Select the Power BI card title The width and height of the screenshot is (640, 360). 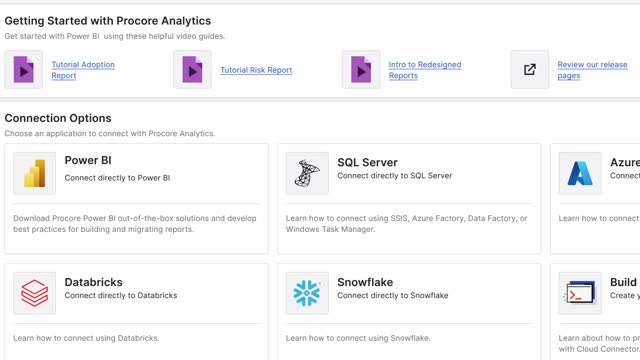point(88,160)
